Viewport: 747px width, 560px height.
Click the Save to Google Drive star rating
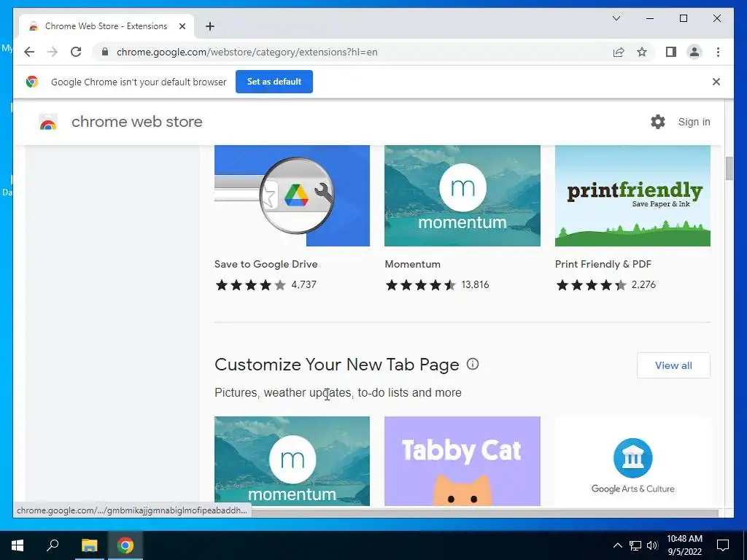[x=251, y=285]
